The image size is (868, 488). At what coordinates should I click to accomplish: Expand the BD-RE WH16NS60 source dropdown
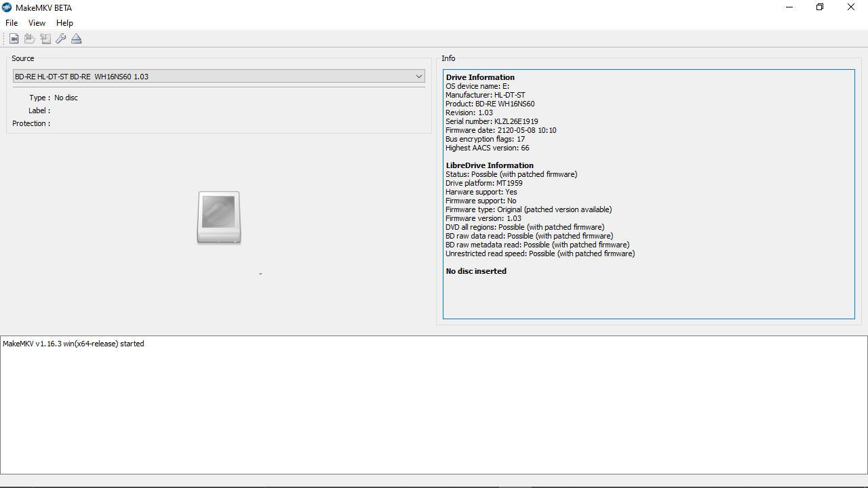pos(219,77)
